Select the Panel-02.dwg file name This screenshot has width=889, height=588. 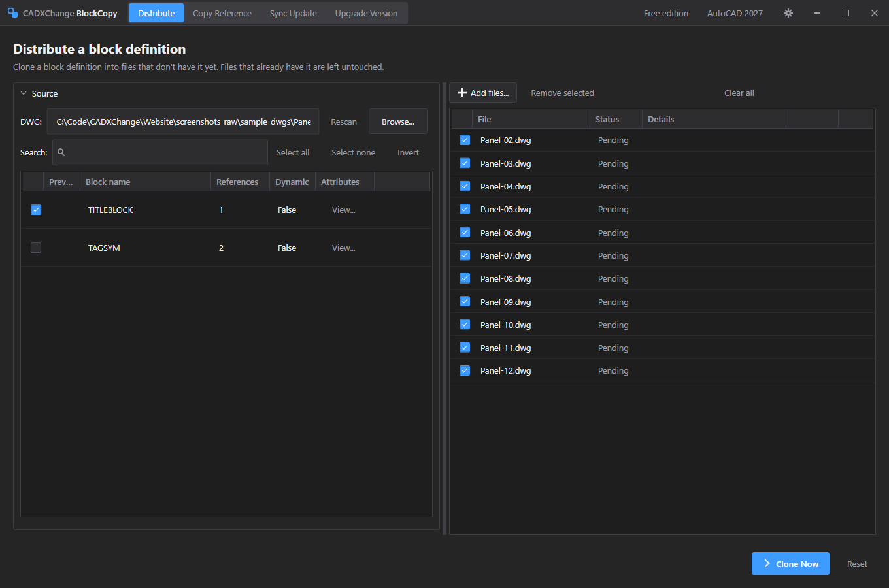tap(505, 140)
